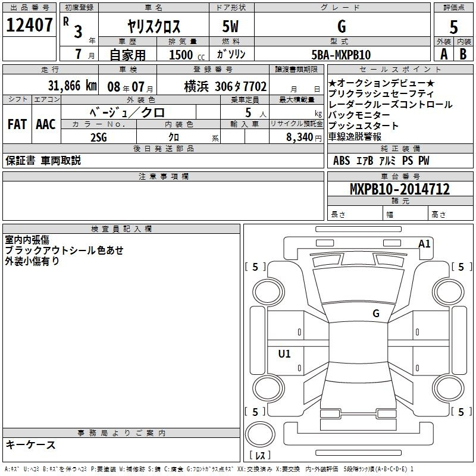Click U1 dent mark on door

point(284,353)
